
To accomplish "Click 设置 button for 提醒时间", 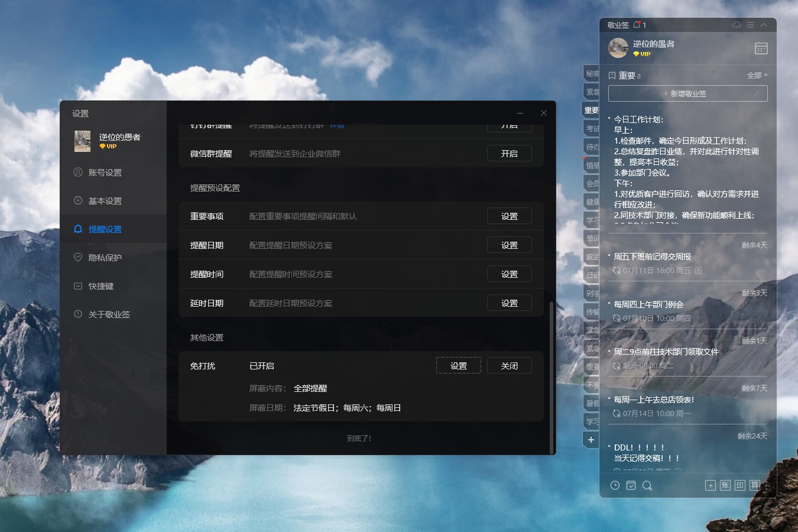I will coord(510,274).
